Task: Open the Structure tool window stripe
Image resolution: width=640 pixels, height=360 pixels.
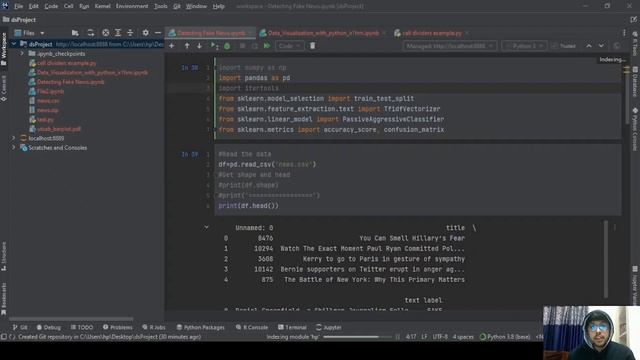Action: [x=4, y=256]
